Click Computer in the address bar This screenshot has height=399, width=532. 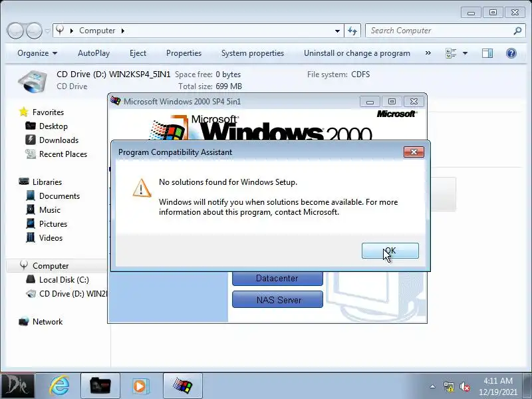97,31
